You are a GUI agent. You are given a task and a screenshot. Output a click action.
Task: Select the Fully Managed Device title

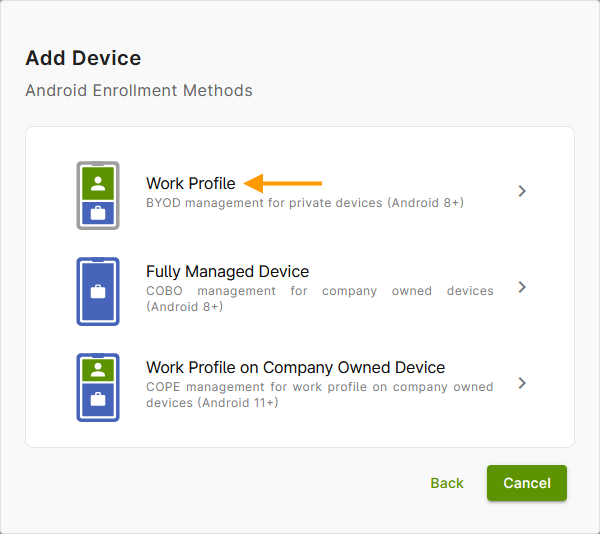(227, 272)
